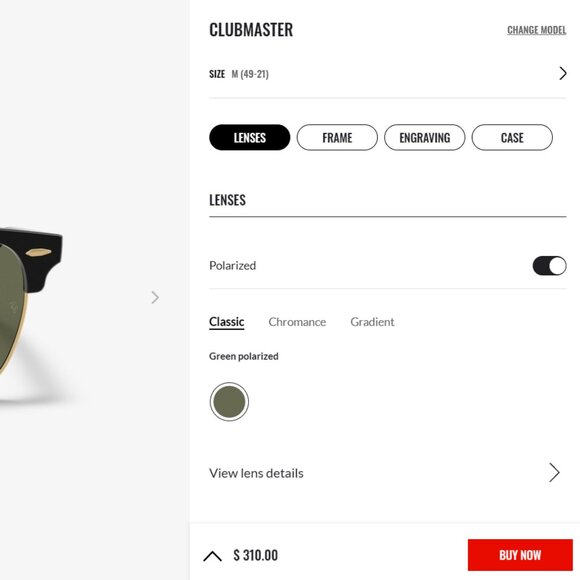580x580 pixels.
Task: Select Green polarized lens swatch
Action: pos(229,402)
